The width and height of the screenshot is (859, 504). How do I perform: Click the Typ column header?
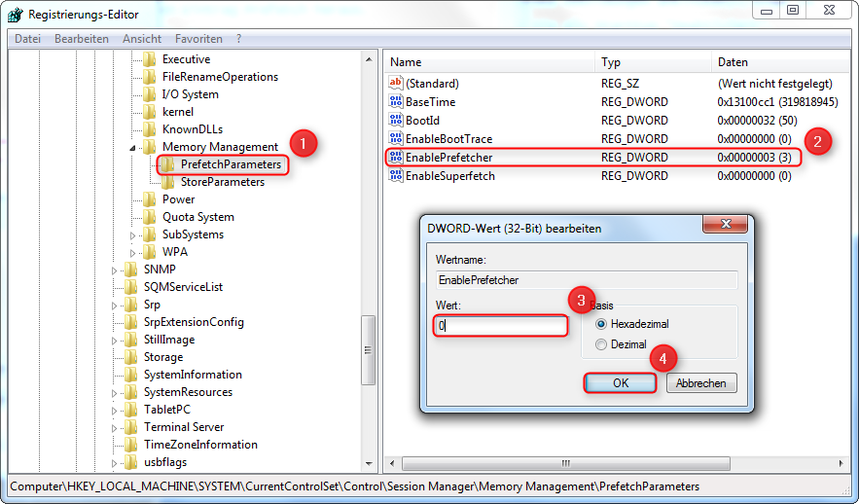click(x=653, y=62)
